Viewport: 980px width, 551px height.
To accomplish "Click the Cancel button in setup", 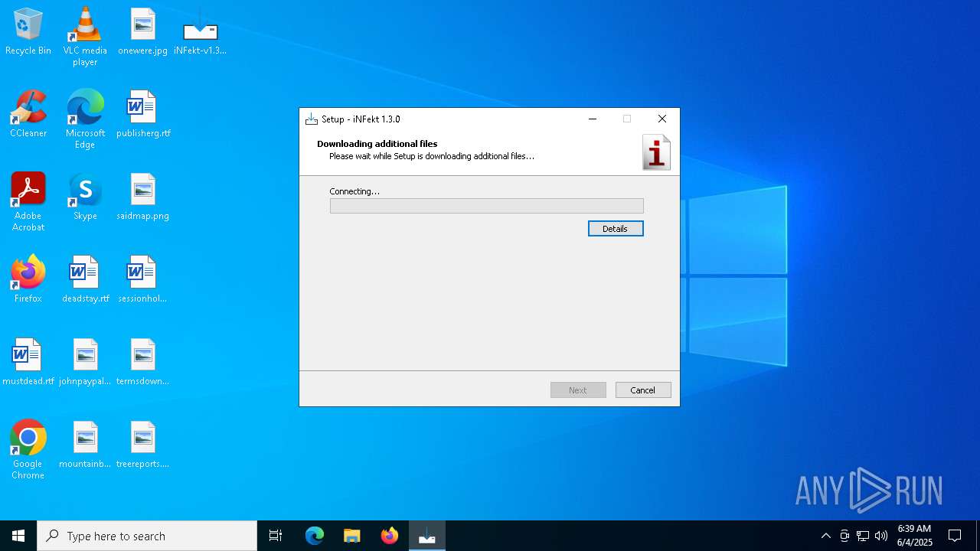I will [x=643, y=390].
